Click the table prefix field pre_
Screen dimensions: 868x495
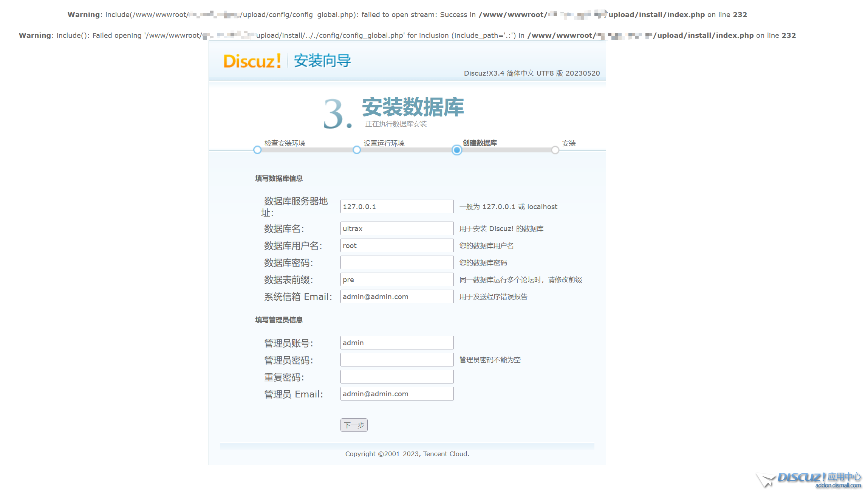(397, 279)
